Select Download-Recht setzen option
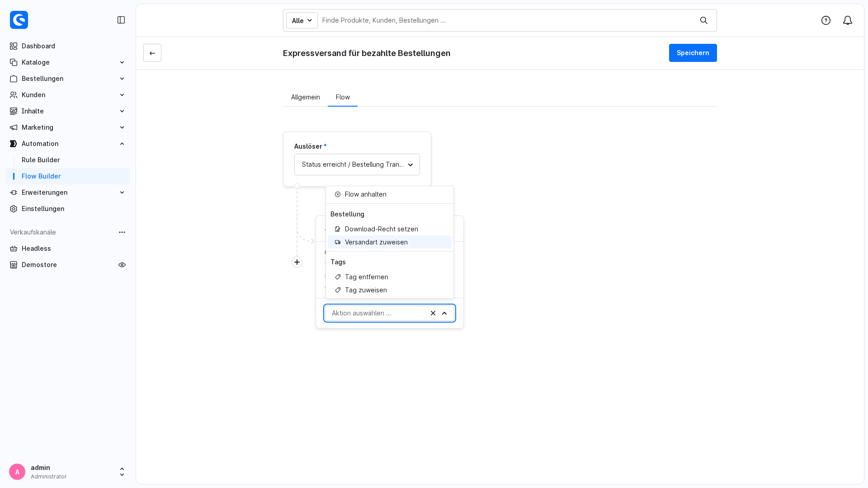The image size is (868, 488). (390, 229)
